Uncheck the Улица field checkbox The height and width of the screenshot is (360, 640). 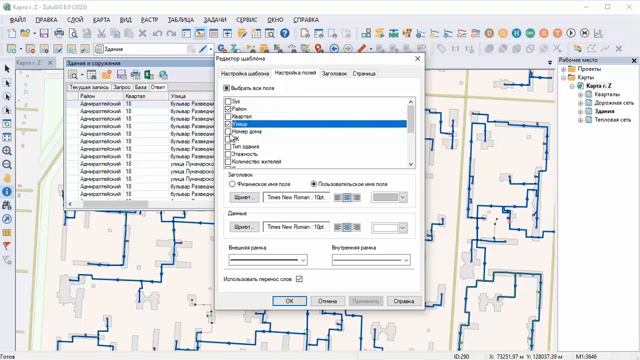pyautogui.click(x=228, y=124)
